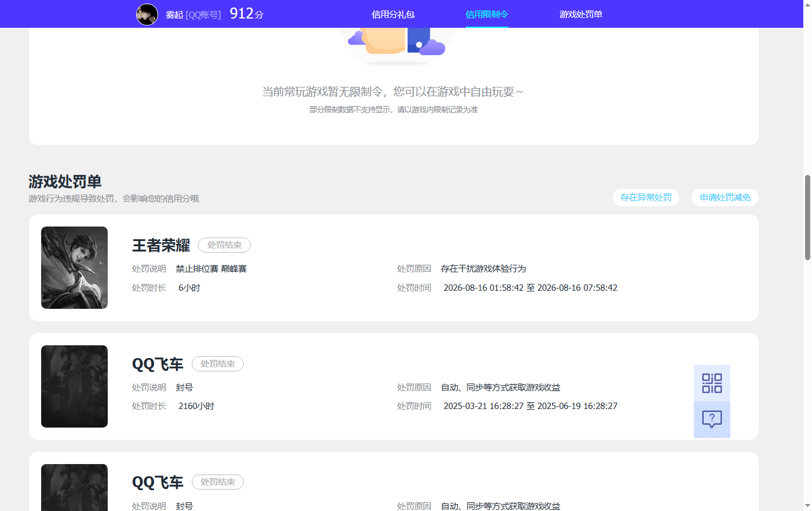The width and height of the screenshot is (812, 511).
Task: Click the 申请处罚减免 button
Action: [725, 198]
